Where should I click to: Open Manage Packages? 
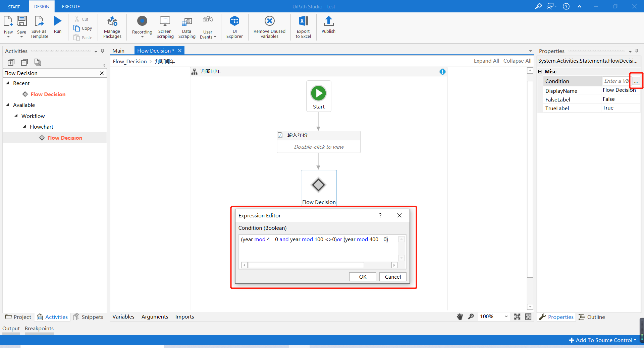112,27
